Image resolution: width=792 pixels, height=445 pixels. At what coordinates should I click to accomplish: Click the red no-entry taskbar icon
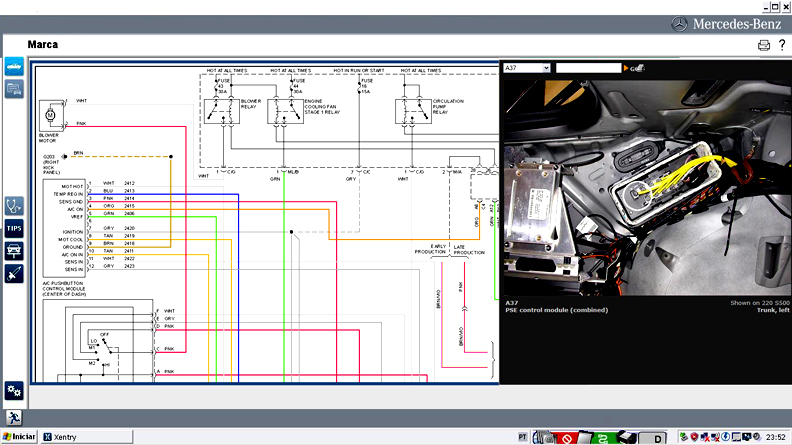pyautogui.click(x=567, y=438)
